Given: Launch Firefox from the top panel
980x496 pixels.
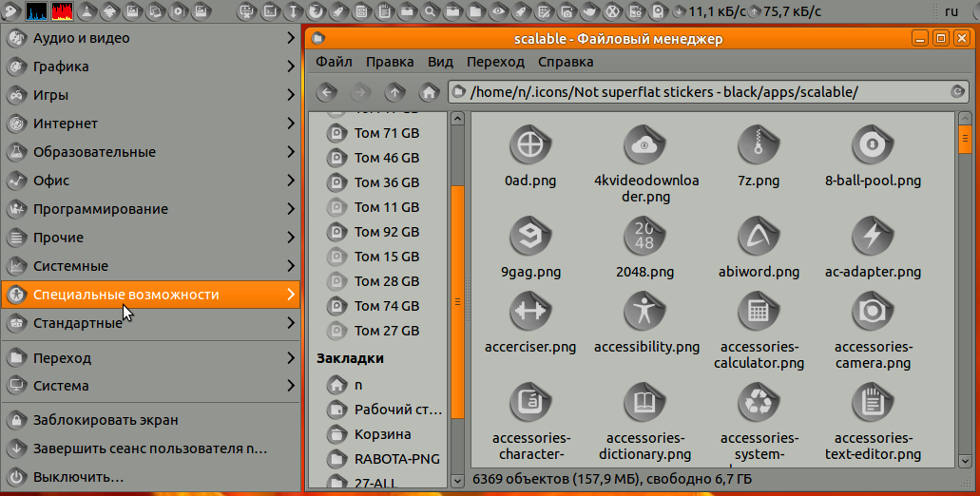Looking at the screenshot, I should pyautogui.click(x=316, y=10).
